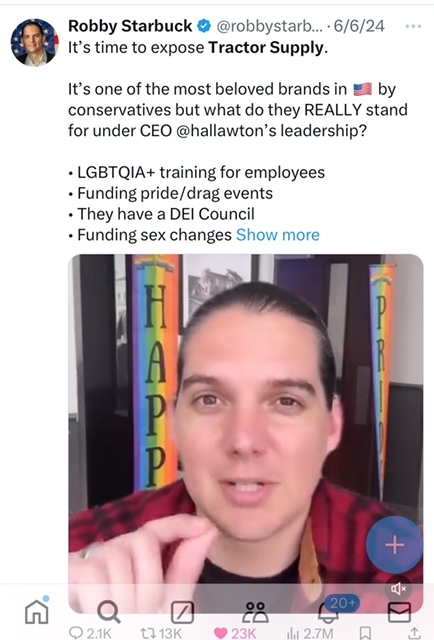
Task: Open the Search magnifier tab
Action: tap(109, 611)
